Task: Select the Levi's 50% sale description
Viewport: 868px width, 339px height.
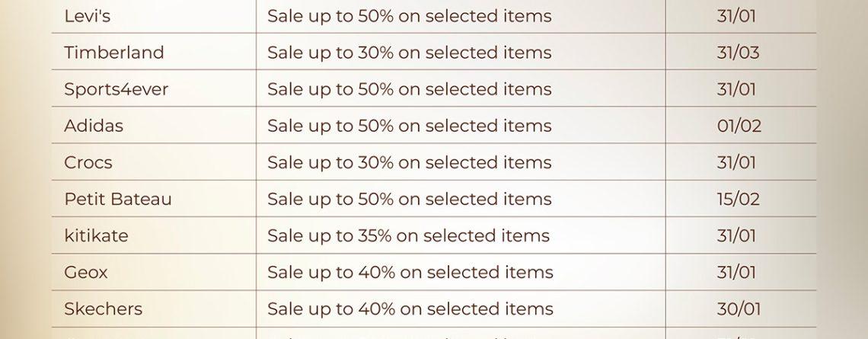Action: click(409, 16)
